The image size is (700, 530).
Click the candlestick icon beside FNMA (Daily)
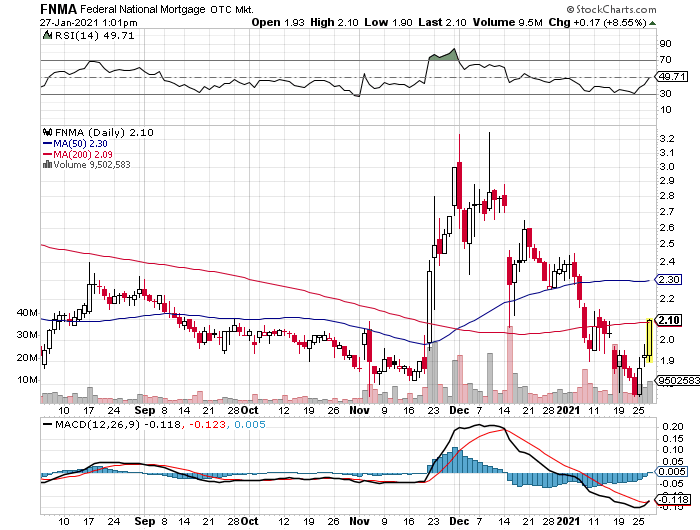[47, 132]
